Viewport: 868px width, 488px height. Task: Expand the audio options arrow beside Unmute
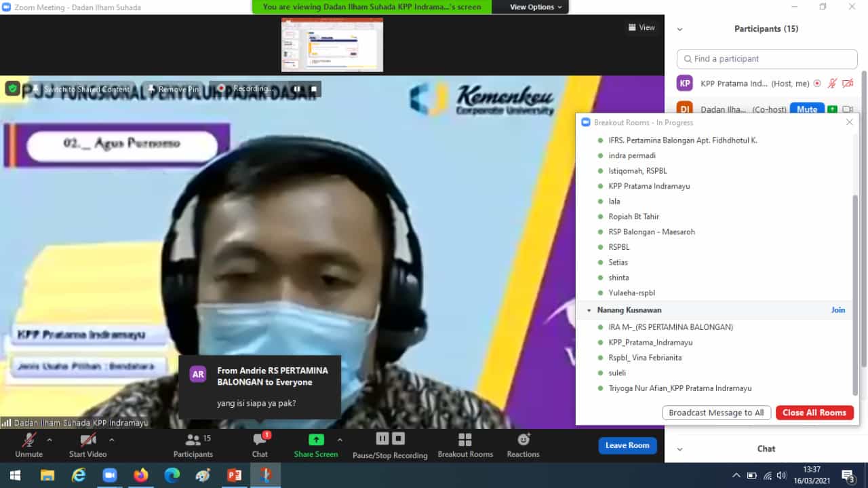[50, 439]
